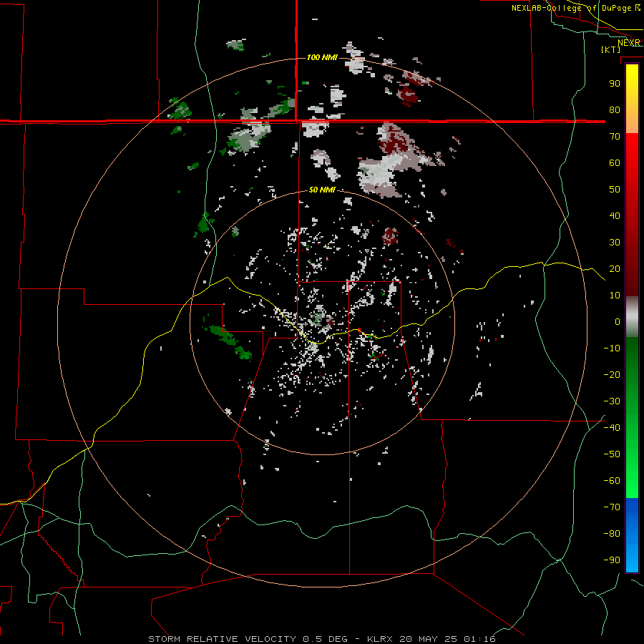Click the positive 30 value on the velocity scale
The width and height of the screenshot is (644, 644).
615,243
